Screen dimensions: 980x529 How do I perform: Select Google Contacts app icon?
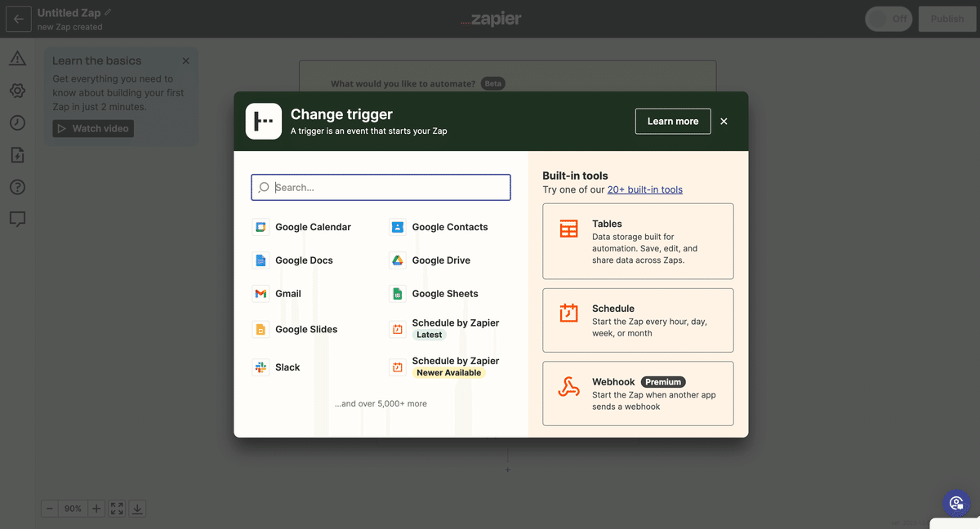(x=397, y=227)
